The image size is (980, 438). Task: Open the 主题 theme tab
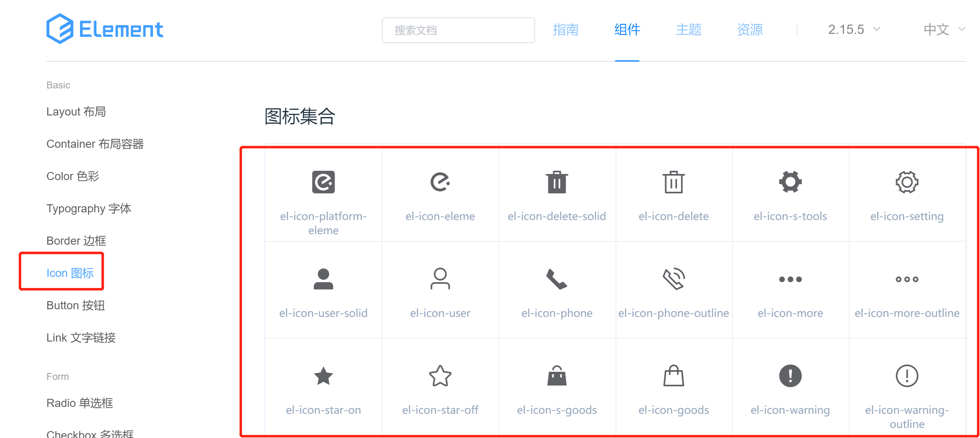[688, 29]
